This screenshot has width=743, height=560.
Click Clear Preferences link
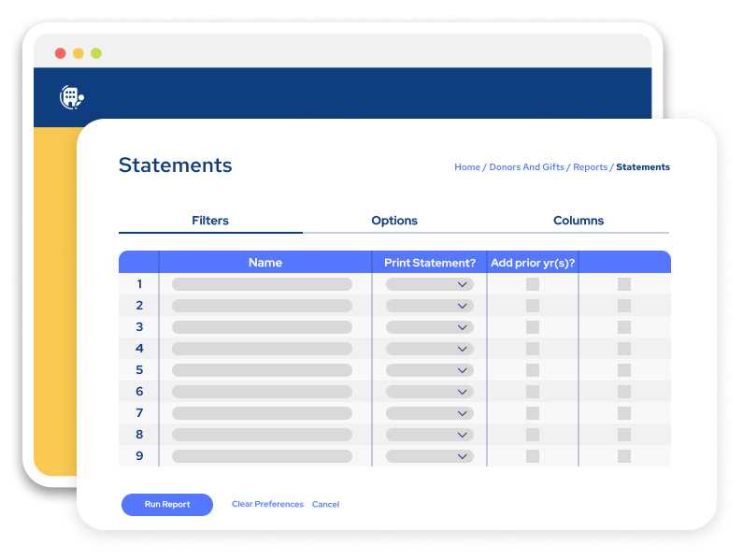[267, 504]
